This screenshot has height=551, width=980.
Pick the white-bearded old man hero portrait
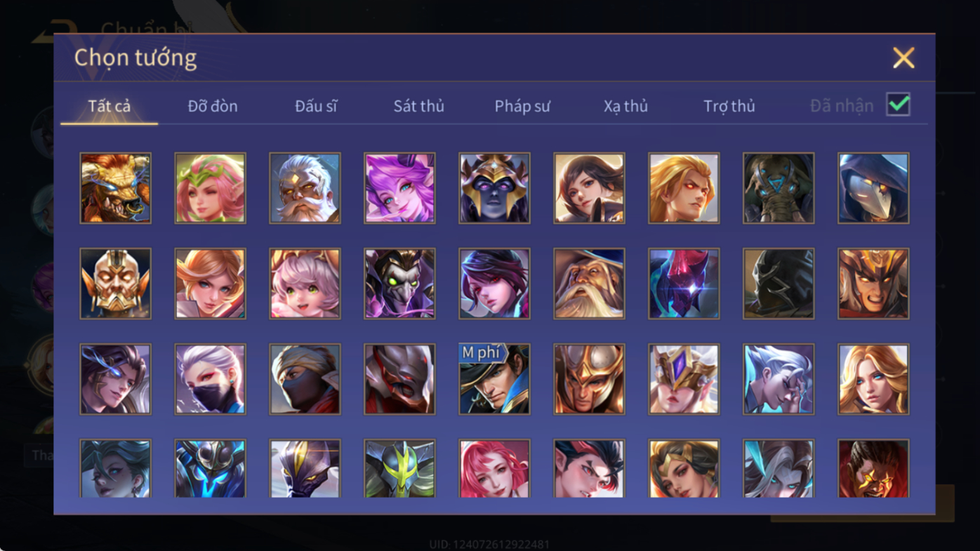coord(305,188)
